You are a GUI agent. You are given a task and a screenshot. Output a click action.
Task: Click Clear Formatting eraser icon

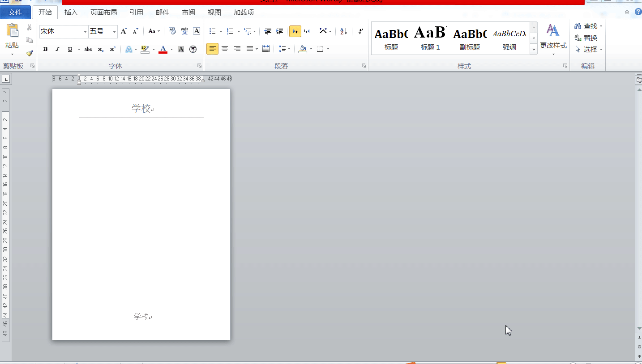[172, 31]
